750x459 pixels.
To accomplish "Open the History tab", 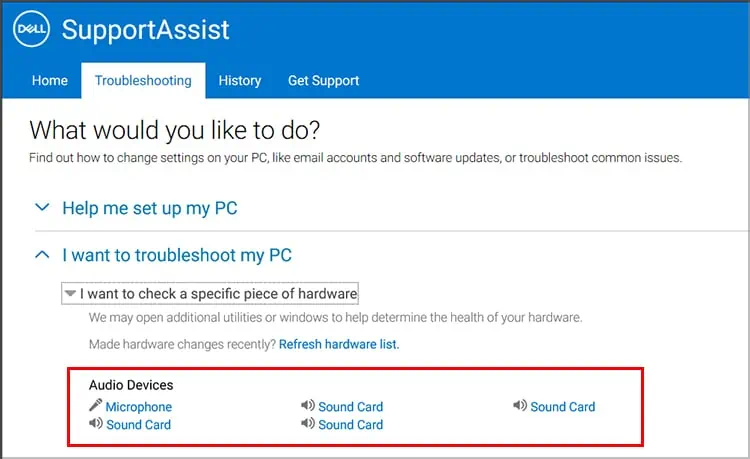I will [x=240, y=80].
